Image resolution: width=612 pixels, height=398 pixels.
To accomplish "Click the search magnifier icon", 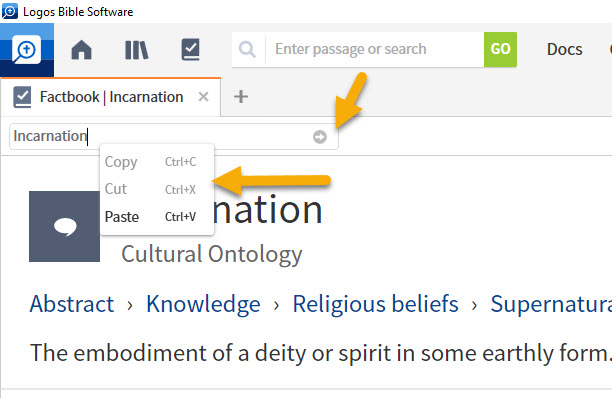I will (x=247, y=50).
